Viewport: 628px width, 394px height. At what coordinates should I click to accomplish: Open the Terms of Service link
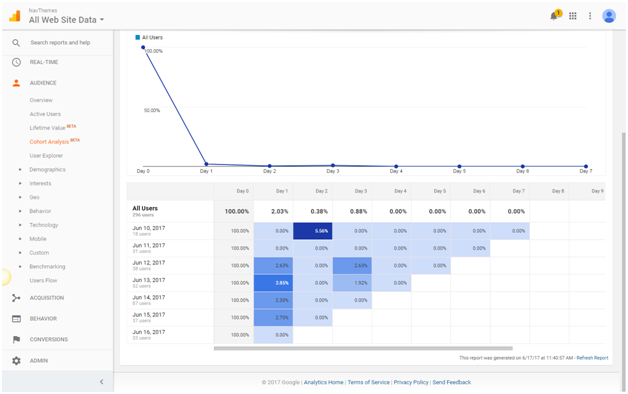[368, 382]
